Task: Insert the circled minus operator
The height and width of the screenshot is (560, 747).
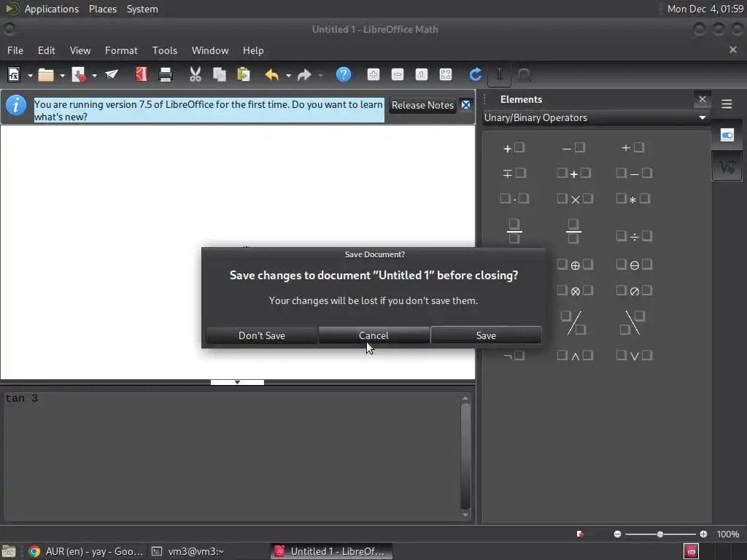Action: point(634,265)
